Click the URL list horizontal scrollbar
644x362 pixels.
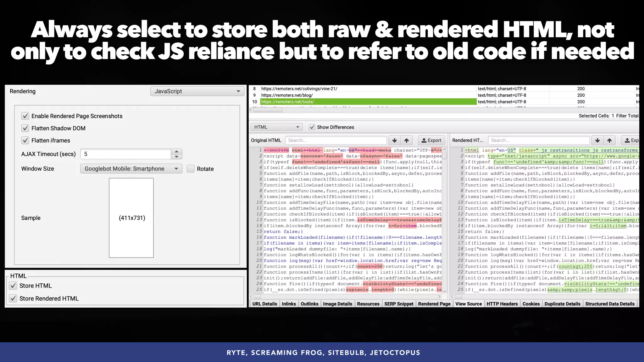[x=268, y=110]
